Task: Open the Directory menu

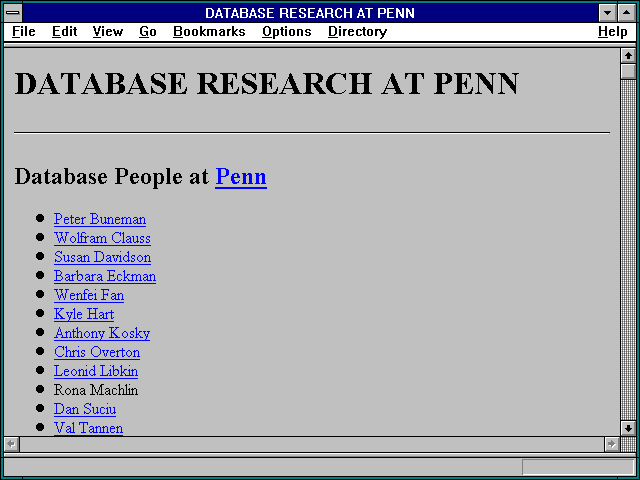Action: [358, 32]
